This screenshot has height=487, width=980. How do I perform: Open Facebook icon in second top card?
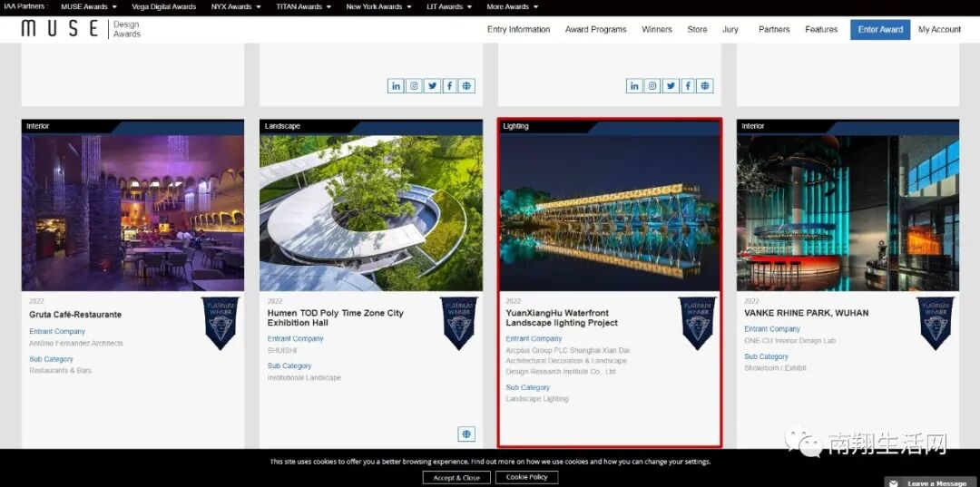[449, 86]
